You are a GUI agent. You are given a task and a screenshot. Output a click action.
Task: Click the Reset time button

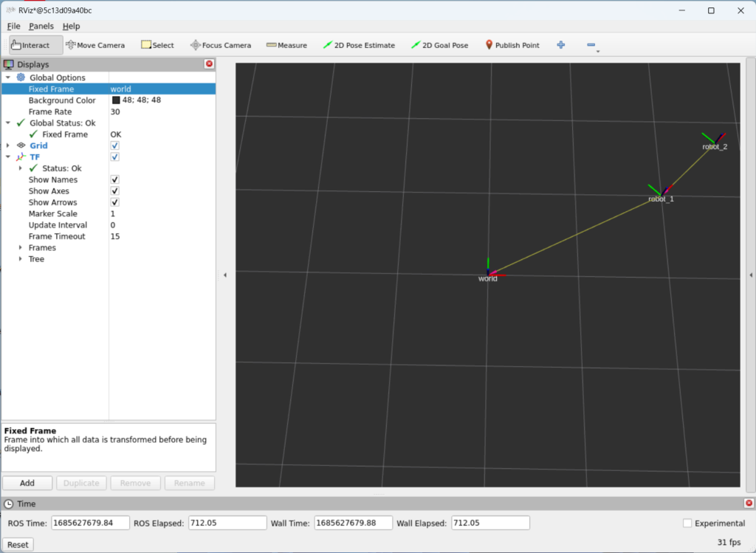18,544
